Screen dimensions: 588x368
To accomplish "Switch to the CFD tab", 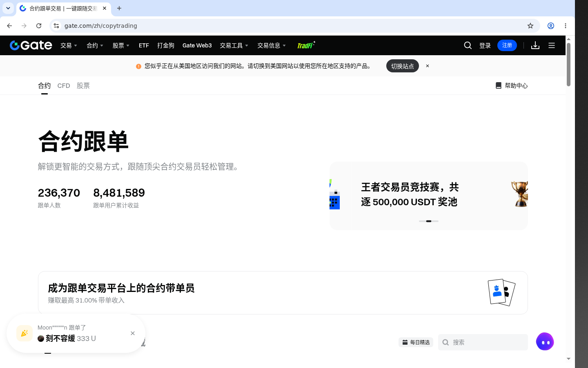I will coord(64,85).
